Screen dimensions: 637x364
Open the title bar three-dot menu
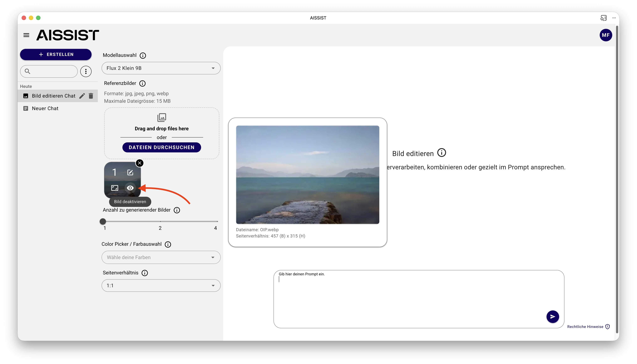pos(614,18)
